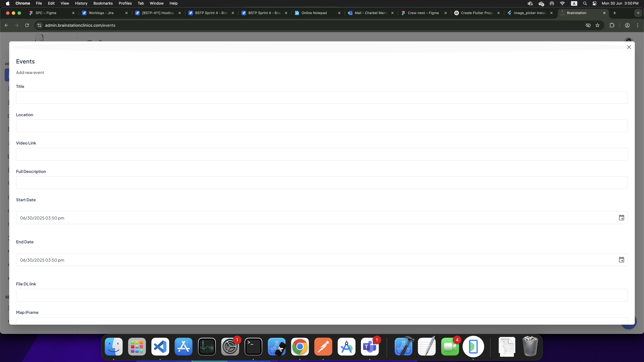Focus the Video Link text field
Viewport: 644px width, 362px height.
pos(322,154)
